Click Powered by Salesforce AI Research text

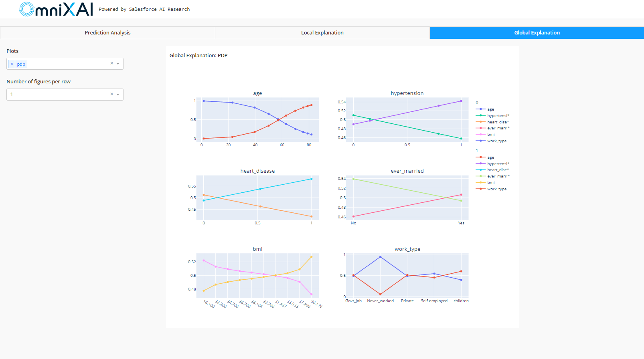coord(144,9)
